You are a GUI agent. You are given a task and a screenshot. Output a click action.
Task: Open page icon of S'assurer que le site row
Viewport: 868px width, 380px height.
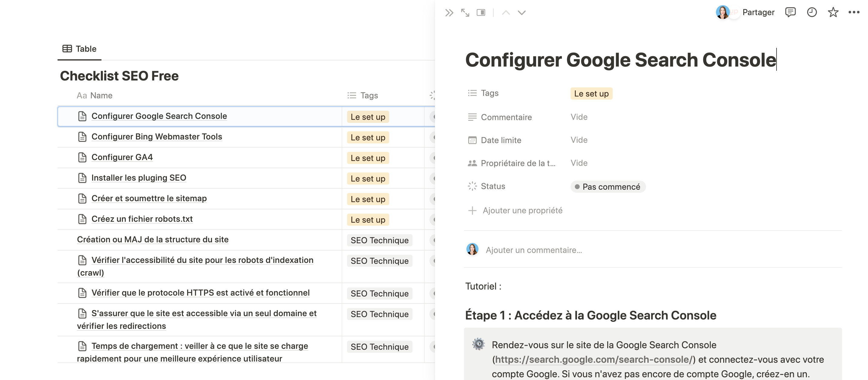82,313
